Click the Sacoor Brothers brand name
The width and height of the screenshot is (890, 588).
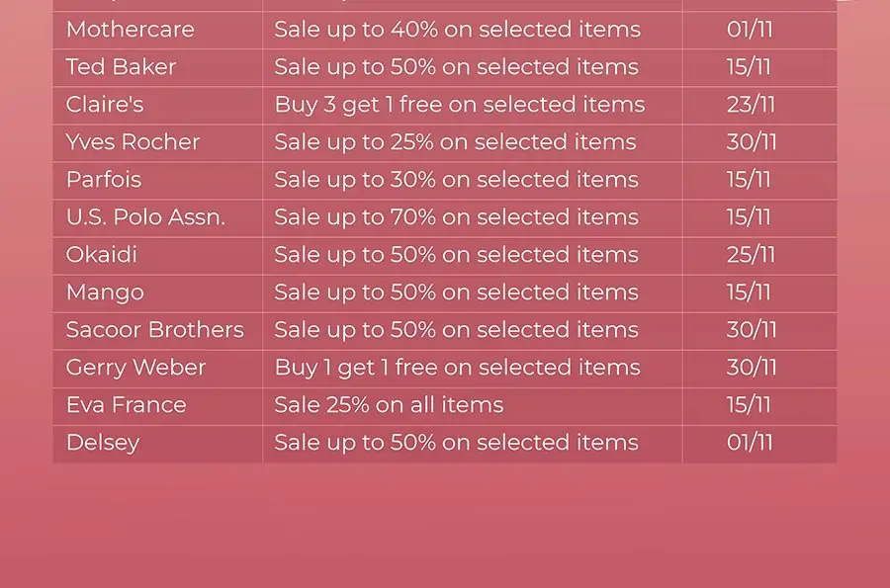154,330
